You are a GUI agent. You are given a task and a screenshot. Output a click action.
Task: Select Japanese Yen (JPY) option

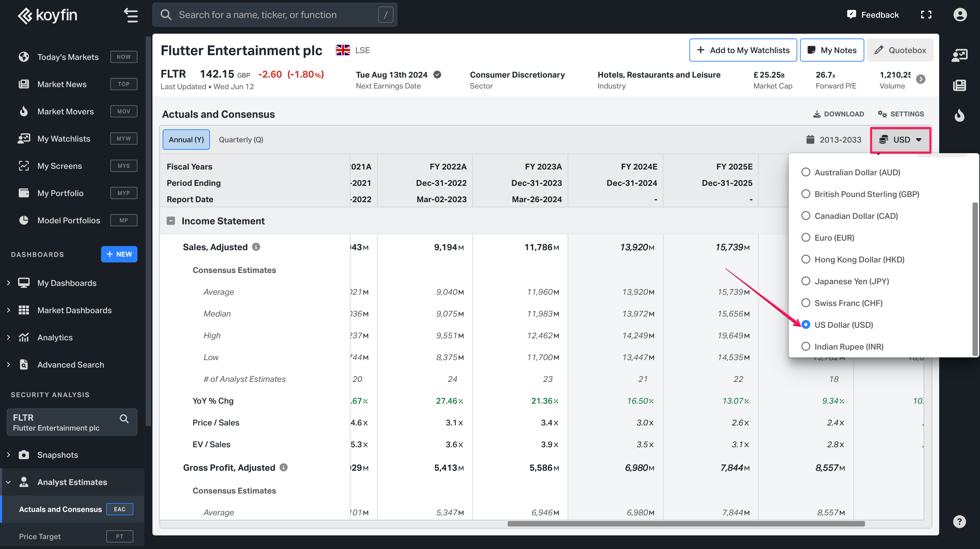point(851,281)
